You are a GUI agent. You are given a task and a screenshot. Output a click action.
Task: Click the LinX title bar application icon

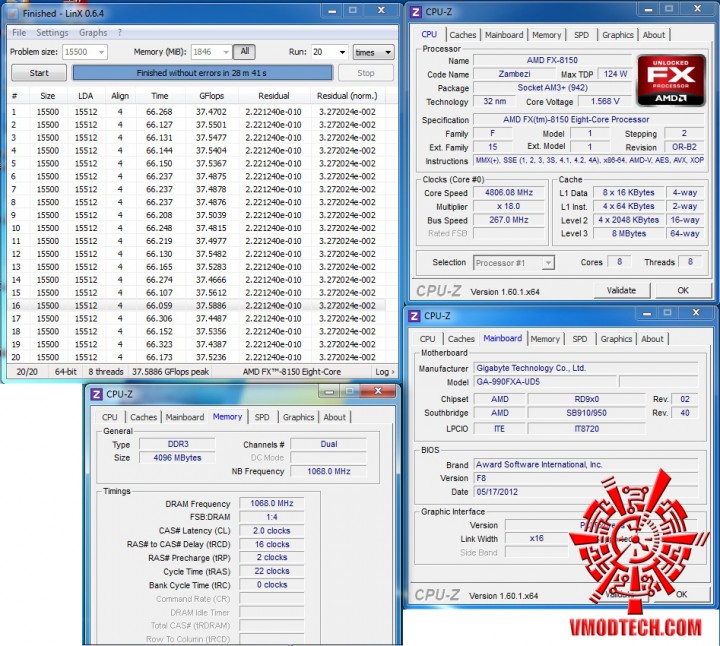pos(14,13)
